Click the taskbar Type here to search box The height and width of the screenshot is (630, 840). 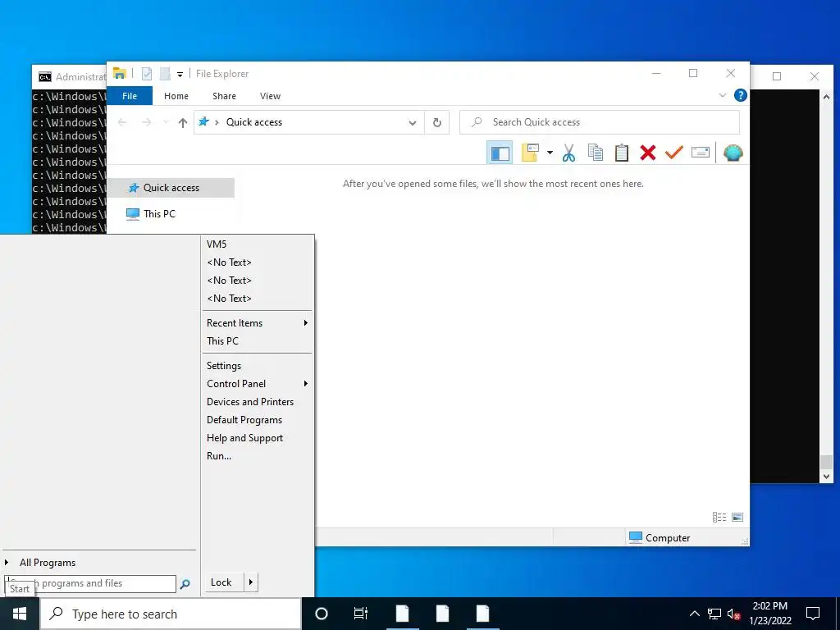point(171,614)
